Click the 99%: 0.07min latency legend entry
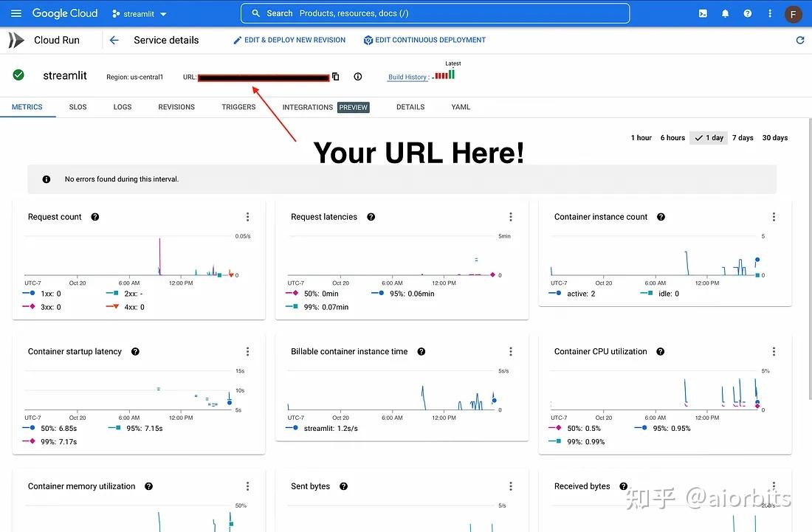 tap(317, 307)
